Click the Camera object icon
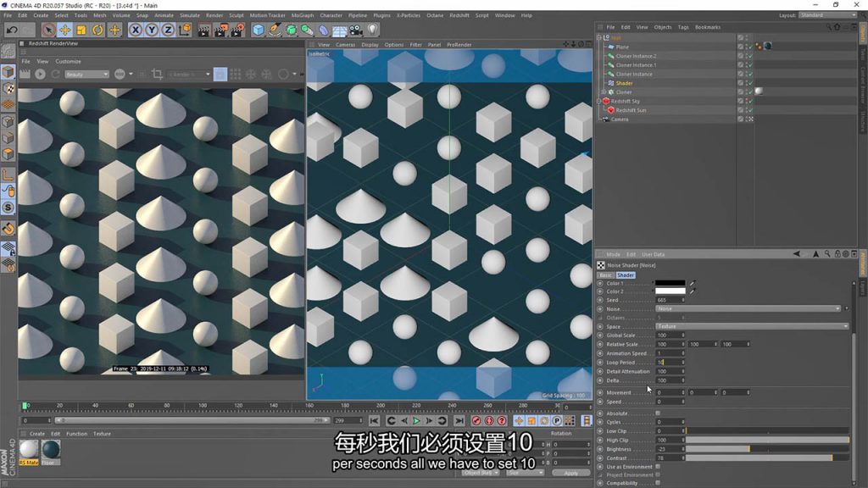 click(x=356, y=30)
